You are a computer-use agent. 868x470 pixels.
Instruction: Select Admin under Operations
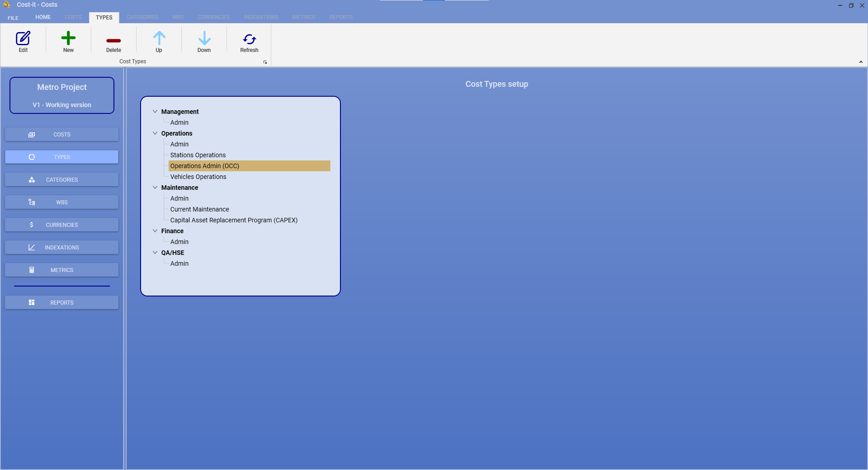point(179,144)
